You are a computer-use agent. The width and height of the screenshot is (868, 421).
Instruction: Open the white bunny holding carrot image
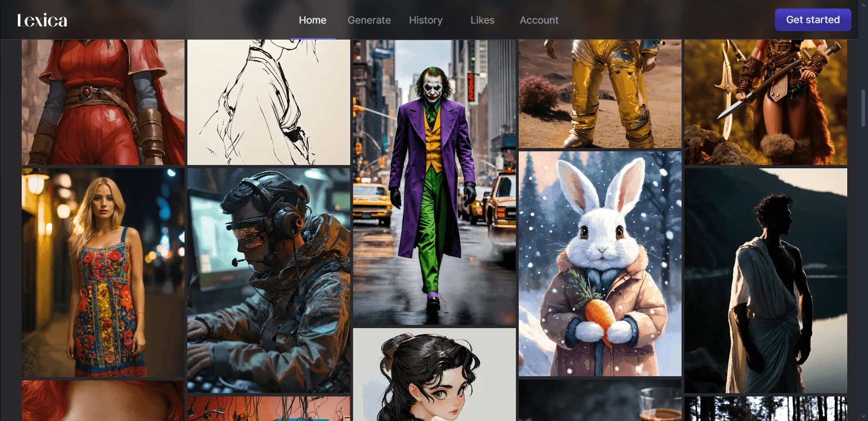[x=600, y=264]
